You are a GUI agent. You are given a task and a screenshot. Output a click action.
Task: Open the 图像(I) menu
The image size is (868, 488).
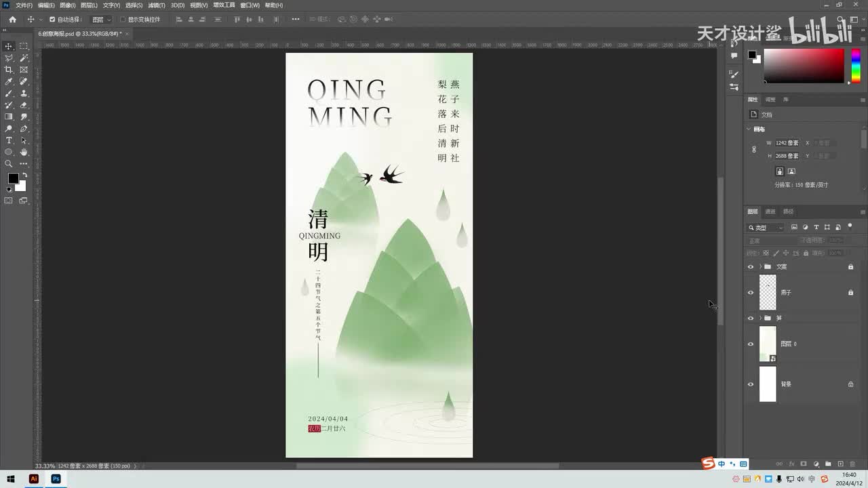(x=67, y=5)
